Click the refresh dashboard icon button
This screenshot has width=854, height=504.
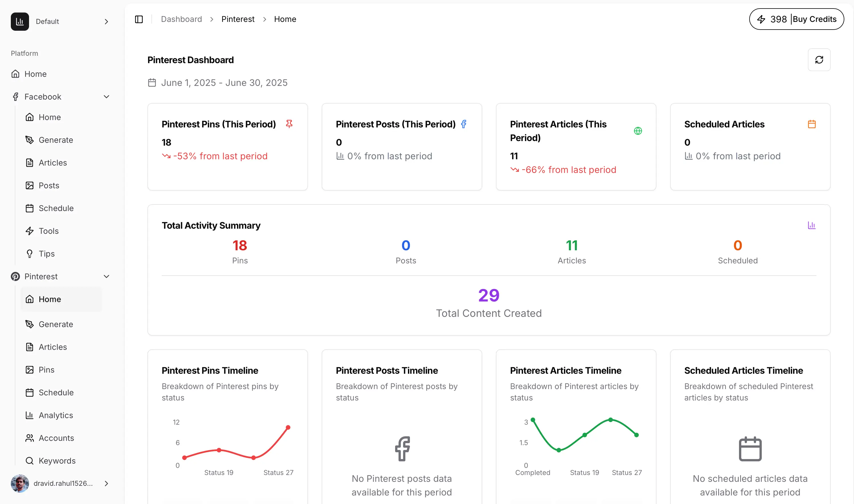(819, 60)
